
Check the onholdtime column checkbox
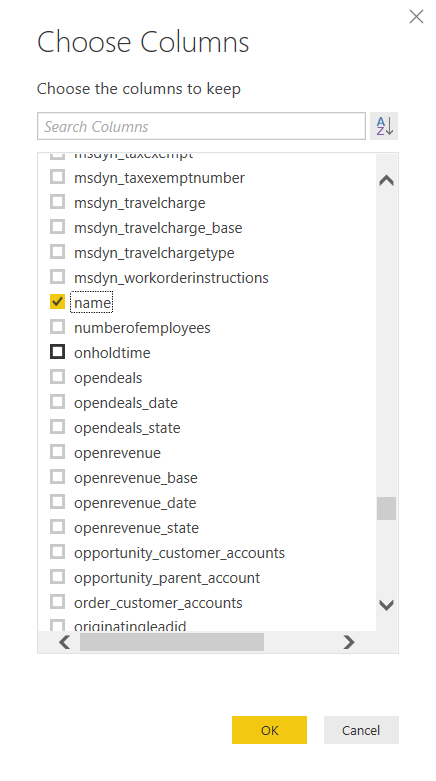click(58, 352)
